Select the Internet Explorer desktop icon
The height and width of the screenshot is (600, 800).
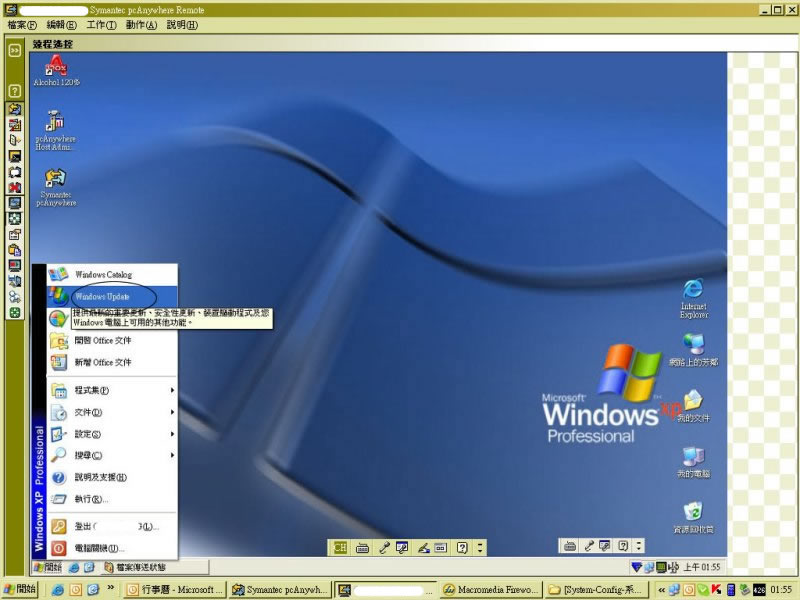(x=693, y=298)
